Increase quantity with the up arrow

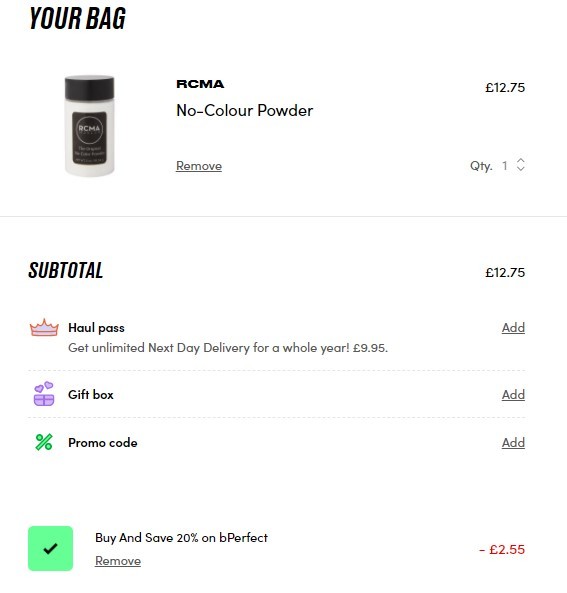(x=521, y=161)
